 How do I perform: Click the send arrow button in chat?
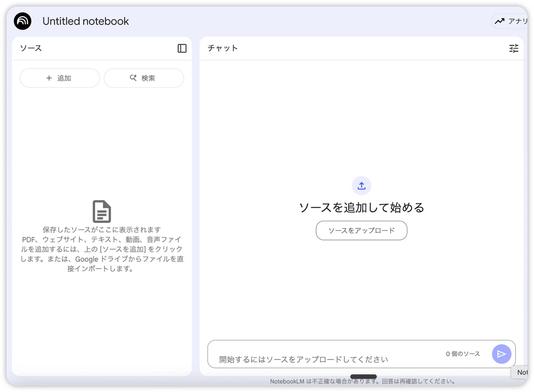[502, 354]
